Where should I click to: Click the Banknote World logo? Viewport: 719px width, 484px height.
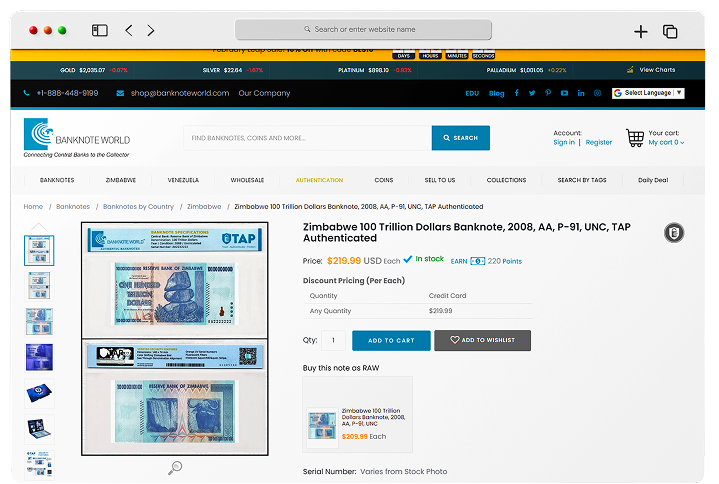coord(77,138)
